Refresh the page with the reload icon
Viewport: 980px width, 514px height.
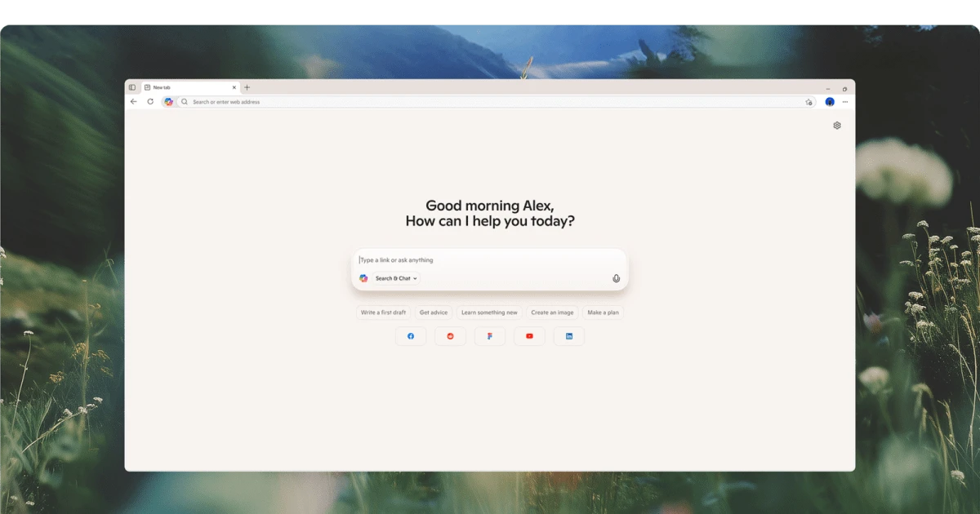(150, 102)
